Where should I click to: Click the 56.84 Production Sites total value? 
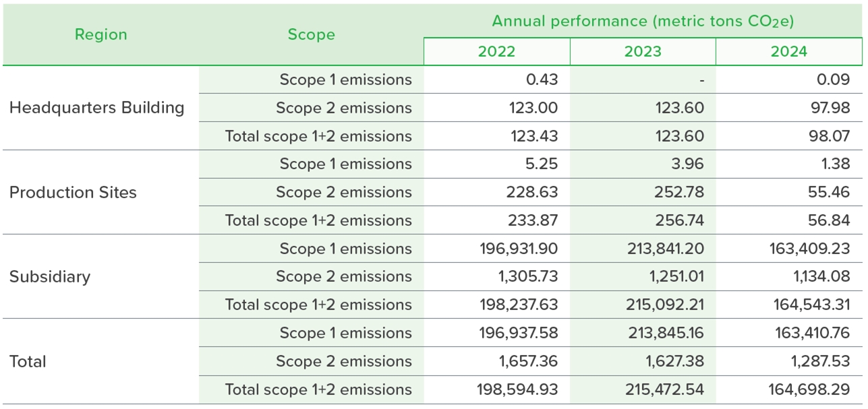tap(831, 221)
